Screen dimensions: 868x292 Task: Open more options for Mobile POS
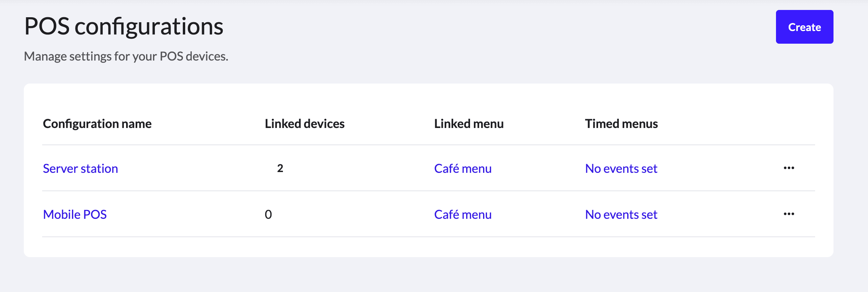(789, 214)
